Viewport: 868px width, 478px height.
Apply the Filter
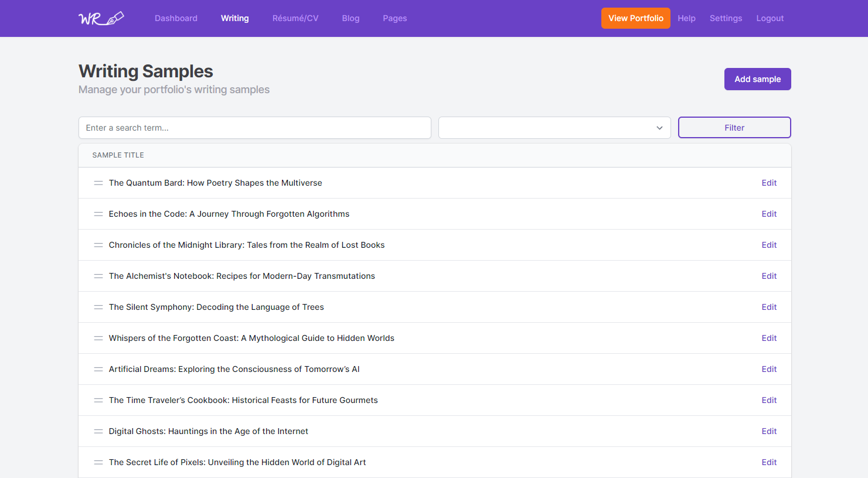(x=734, y=127)
